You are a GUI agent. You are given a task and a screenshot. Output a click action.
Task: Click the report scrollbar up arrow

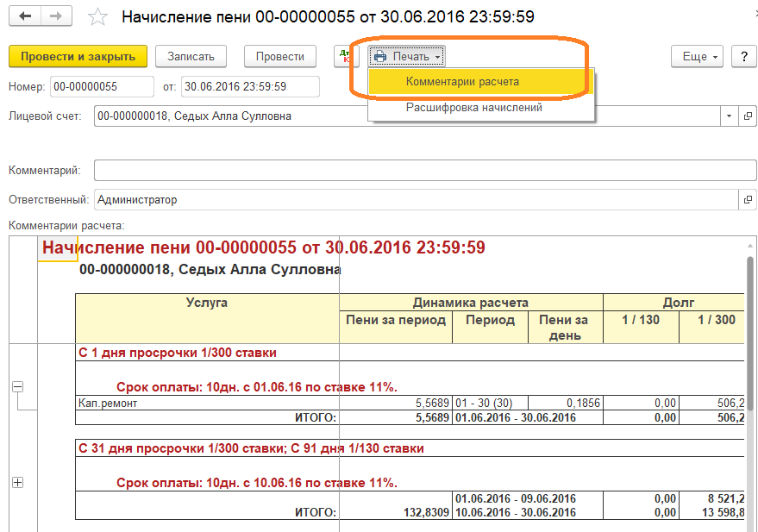(749, 246)
